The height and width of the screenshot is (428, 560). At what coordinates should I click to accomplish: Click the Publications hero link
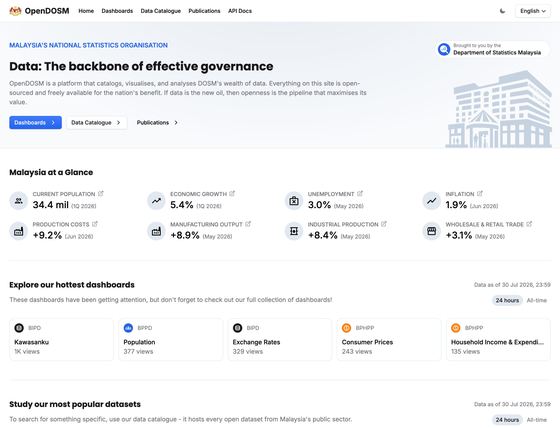point(158,123)
